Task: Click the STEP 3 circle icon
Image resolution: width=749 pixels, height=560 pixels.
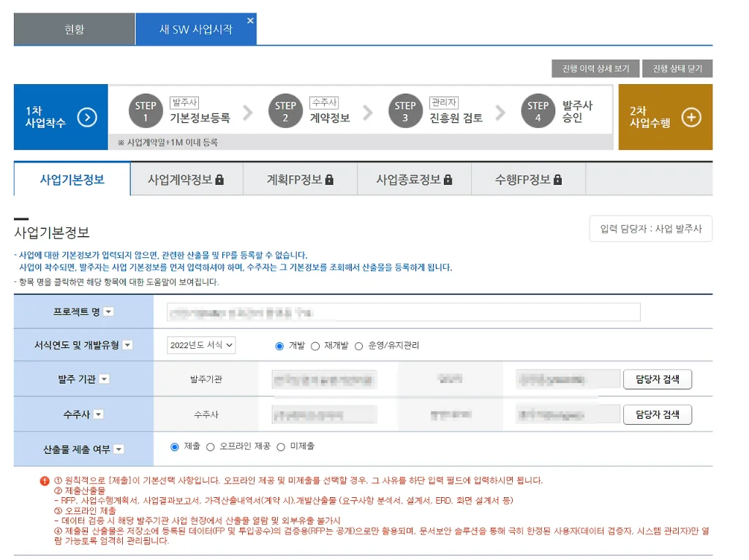Action: tap(405, 112)
